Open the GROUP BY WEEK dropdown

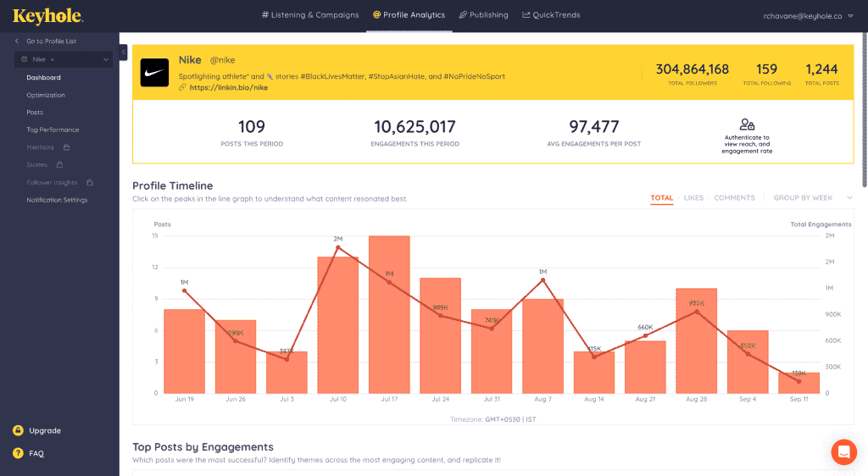(x=813, y=198)
